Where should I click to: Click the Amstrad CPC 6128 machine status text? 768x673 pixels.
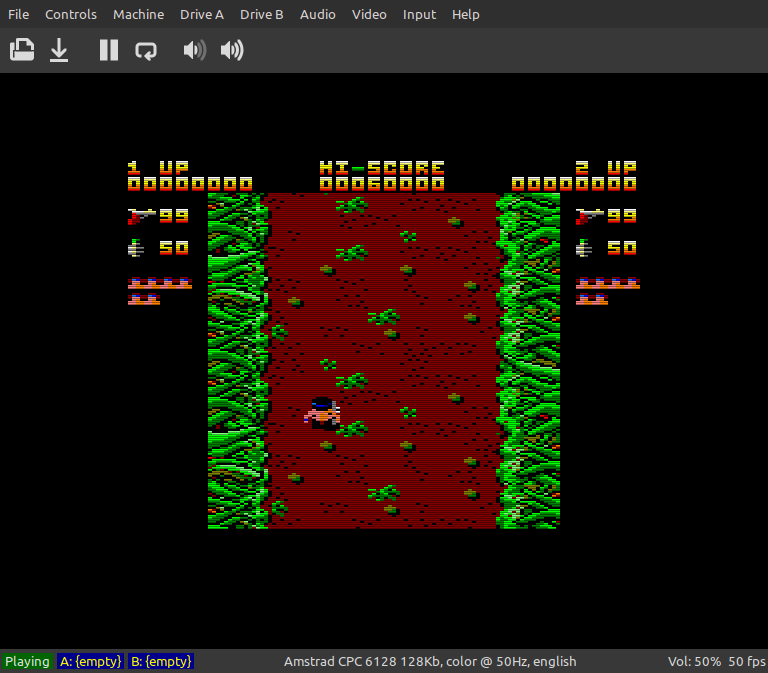click(430, 662)
